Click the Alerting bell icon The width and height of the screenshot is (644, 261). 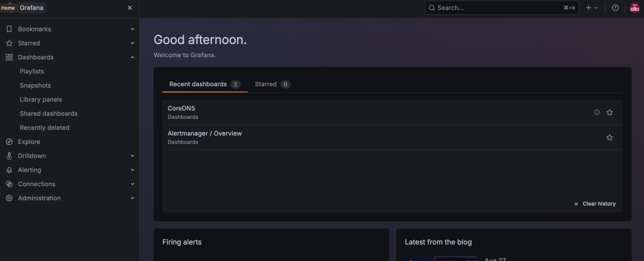point(9,170)
